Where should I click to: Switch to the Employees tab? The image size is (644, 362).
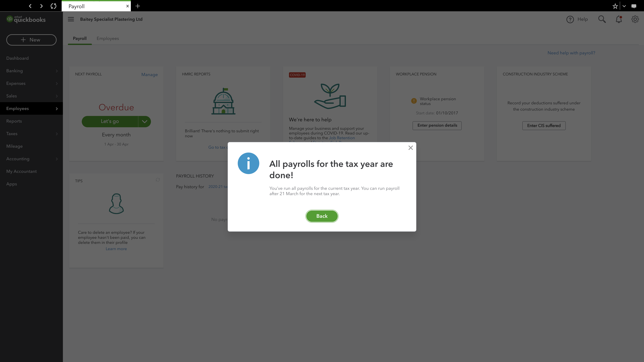pyautogui.click(x=108, y=38)
